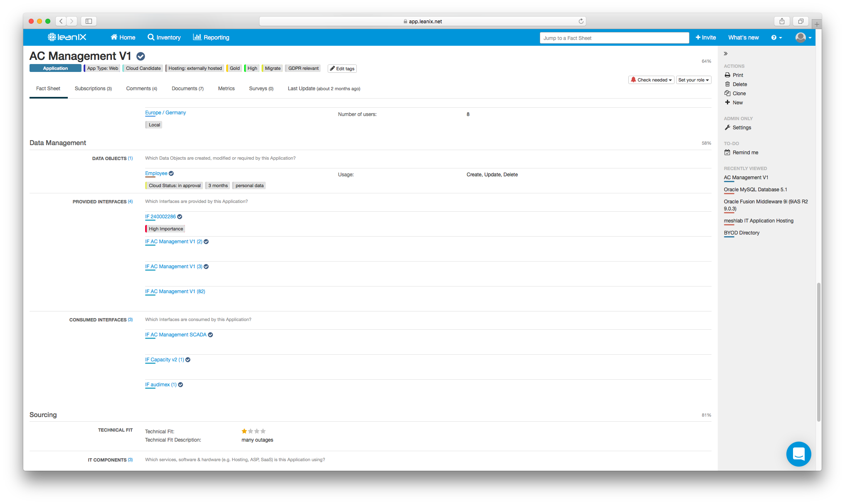This screenshot has height=504, width=845.
Task: Click the Jump to a Fact Sheet field
Action: 614,38
